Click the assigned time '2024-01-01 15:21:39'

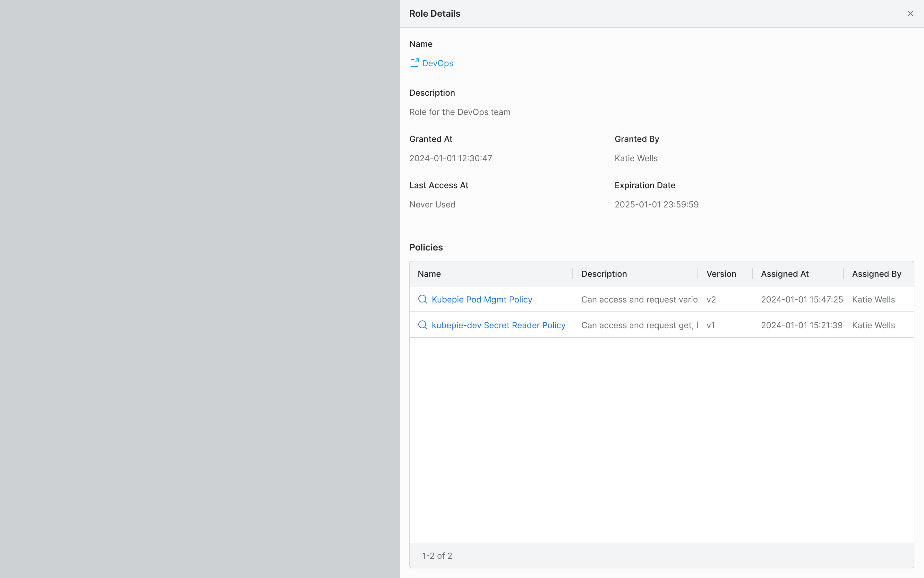801,325
